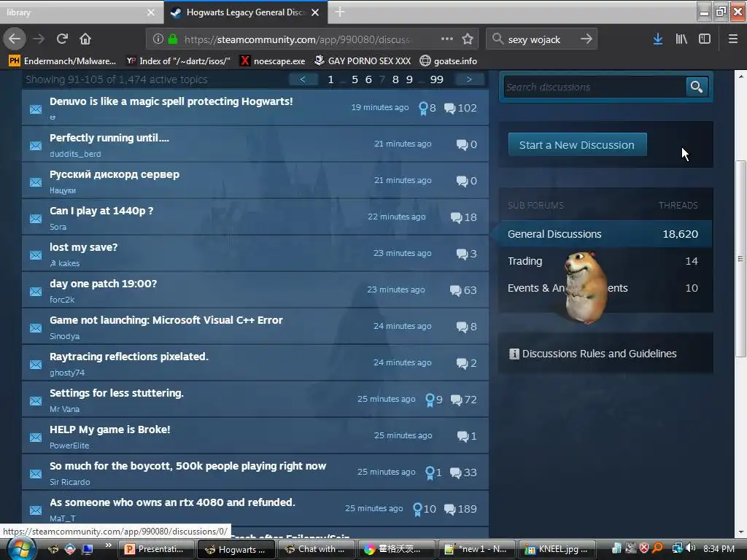Click the hamster image over sub forums
The height and width of the screenshot is (560, 747).
pos(585,287)
